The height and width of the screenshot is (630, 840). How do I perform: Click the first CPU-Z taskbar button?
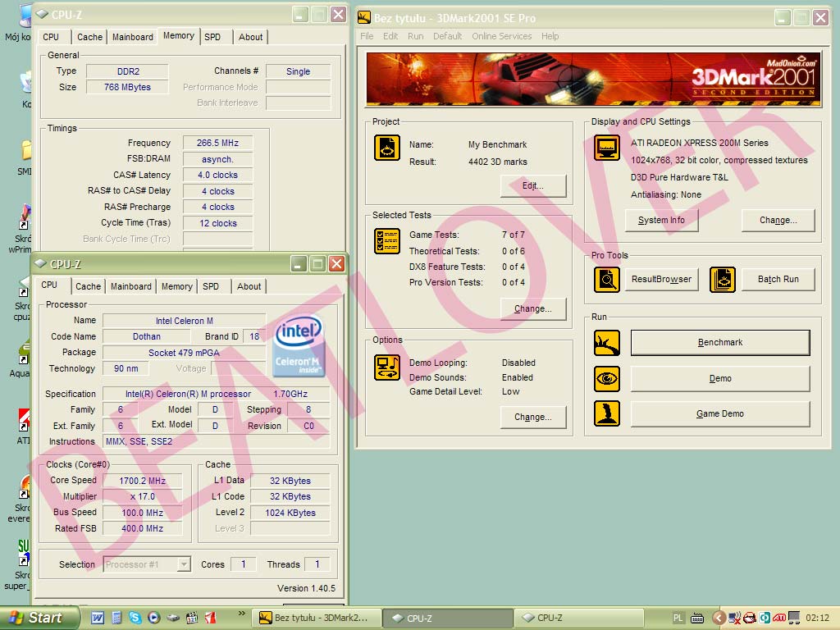(x=447, y=619)
